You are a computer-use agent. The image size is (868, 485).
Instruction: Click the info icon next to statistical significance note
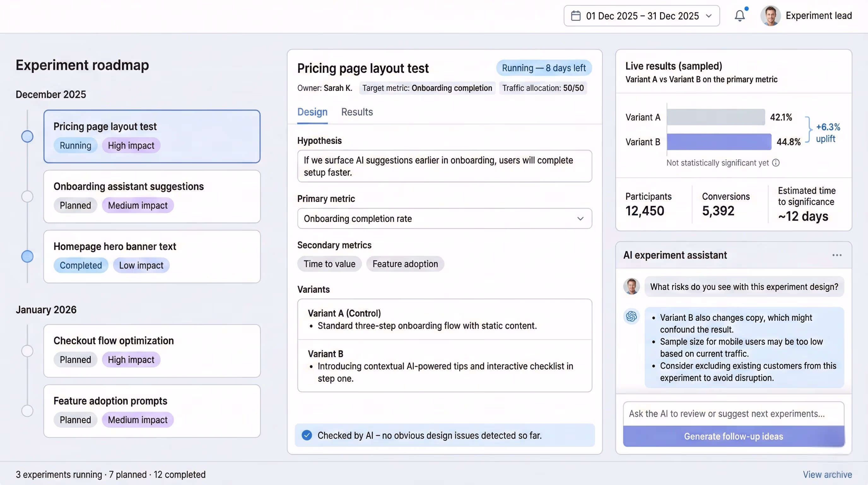[776, 163]
